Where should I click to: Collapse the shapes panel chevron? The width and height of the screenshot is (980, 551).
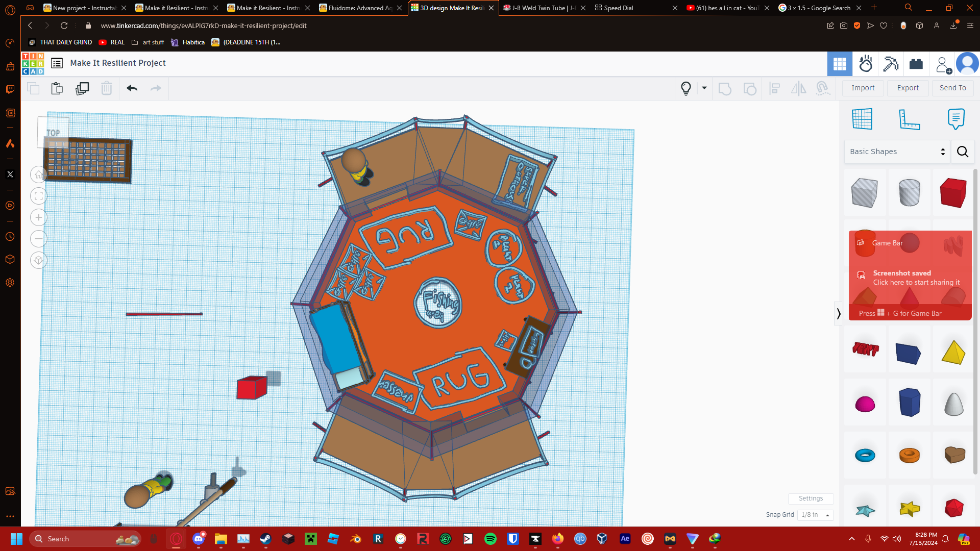pyautogui.click(x=839, y=313)
